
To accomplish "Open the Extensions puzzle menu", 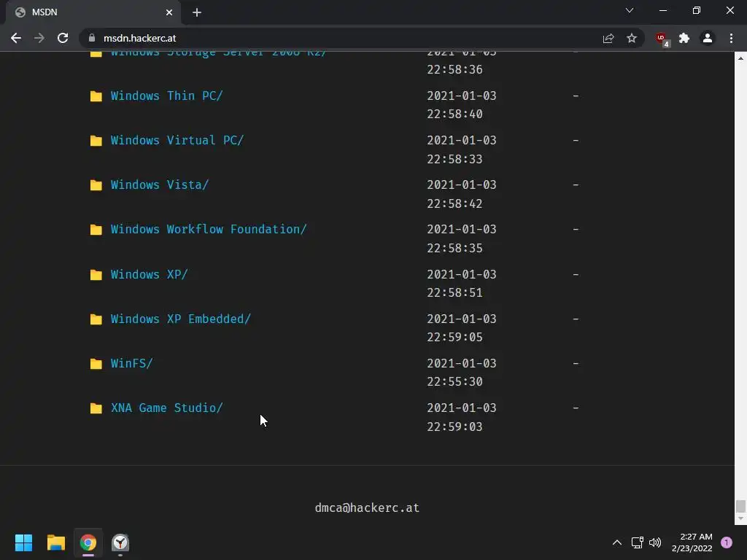I will point(684,38).
